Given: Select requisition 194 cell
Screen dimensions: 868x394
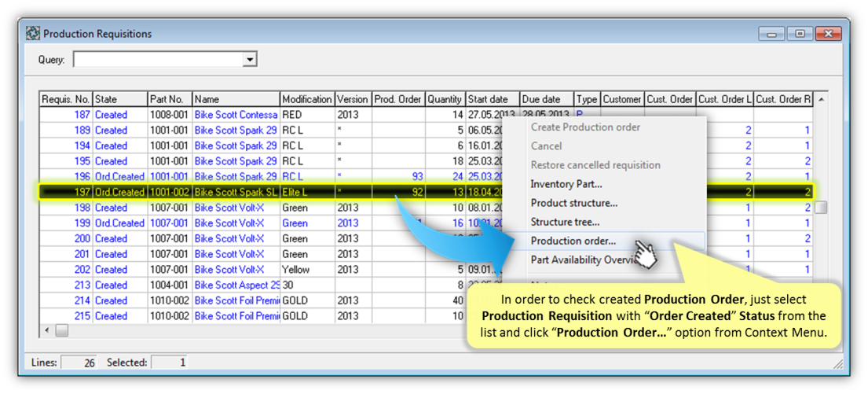Looking at the screenshot, I should tap(66, 145).
